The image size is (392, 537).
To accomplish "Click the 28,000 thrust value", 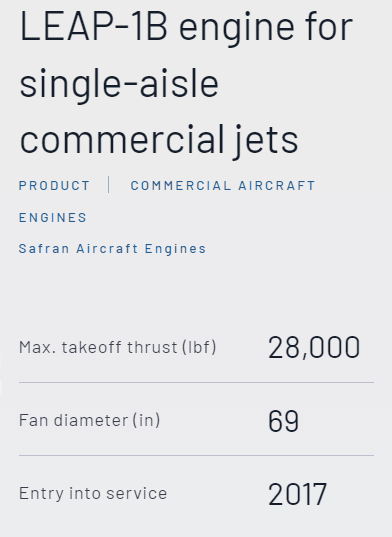I will [314, 348].
